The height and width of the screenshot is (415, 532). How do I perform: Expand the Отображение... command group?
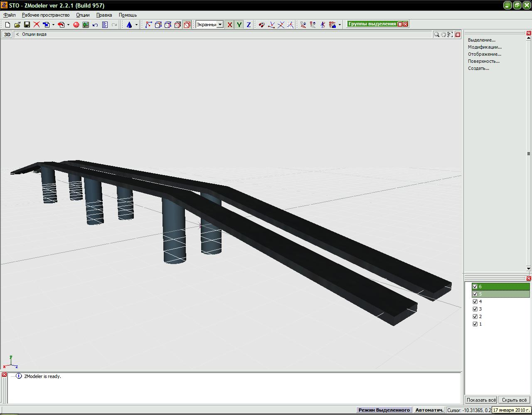pos(485,54)
